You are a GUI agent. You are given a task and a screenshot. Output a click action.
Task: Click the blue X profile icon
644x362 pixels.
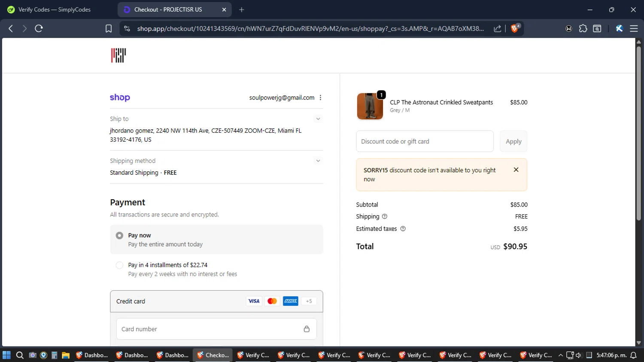pos(619,28)
